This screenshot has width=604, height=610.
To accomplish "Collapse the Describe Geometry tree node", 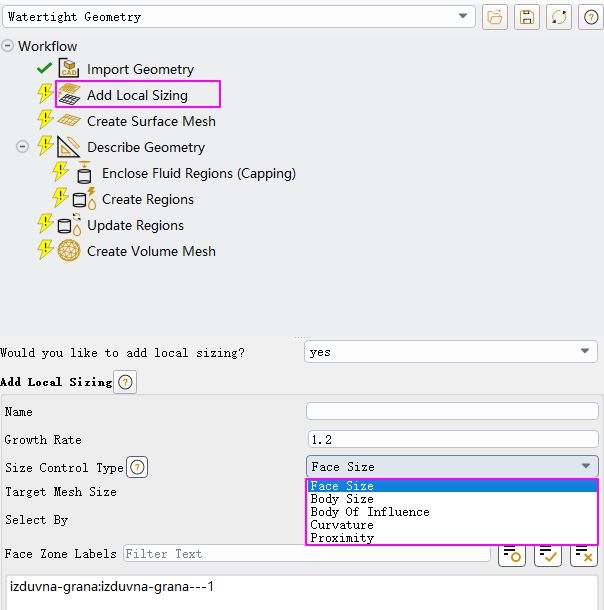I will point(23,147).
